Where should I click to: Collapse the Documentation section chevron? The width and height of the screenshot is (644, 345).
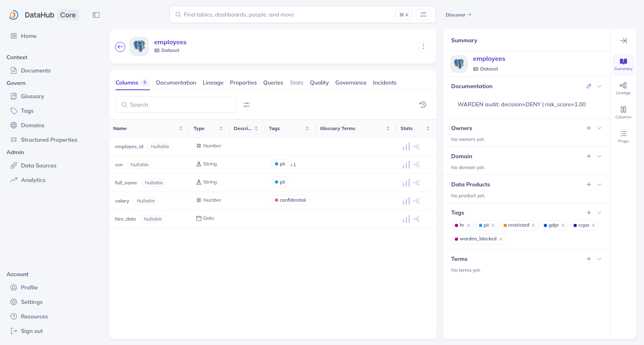(599, 86)
